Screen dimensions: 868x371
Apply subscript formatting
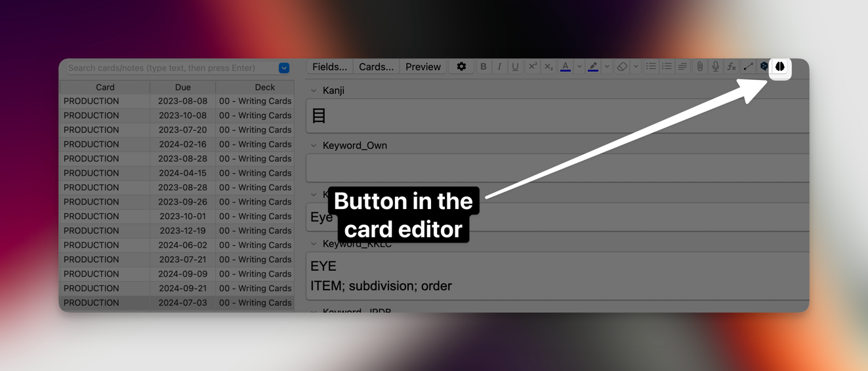coord(548,67)
